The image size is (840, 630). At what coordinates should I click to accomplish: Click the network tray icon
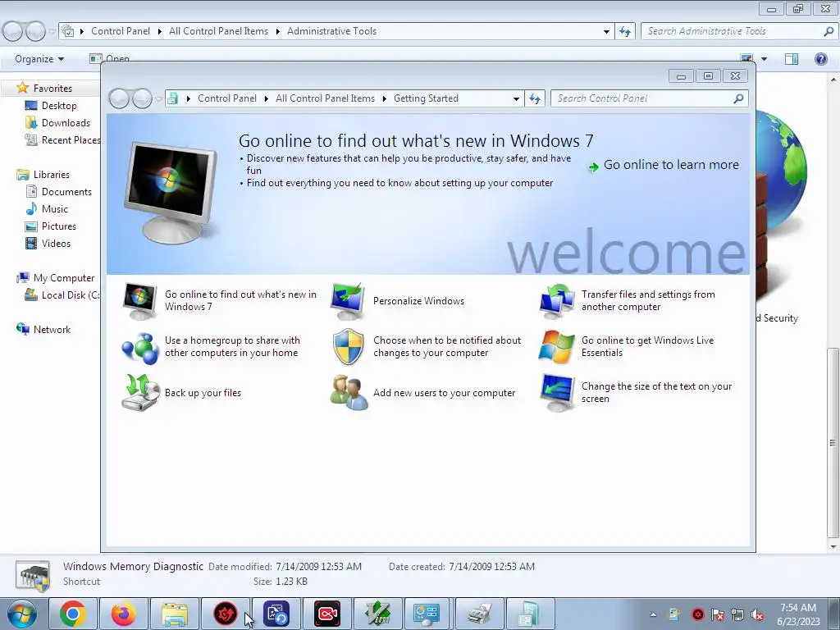click(737, 615)
